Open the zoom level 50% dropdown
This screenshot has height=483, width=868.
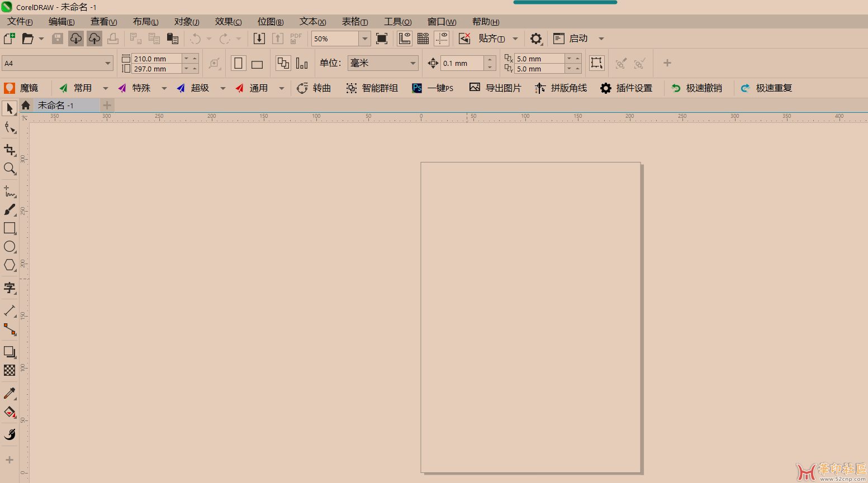[x=365, y=39]
